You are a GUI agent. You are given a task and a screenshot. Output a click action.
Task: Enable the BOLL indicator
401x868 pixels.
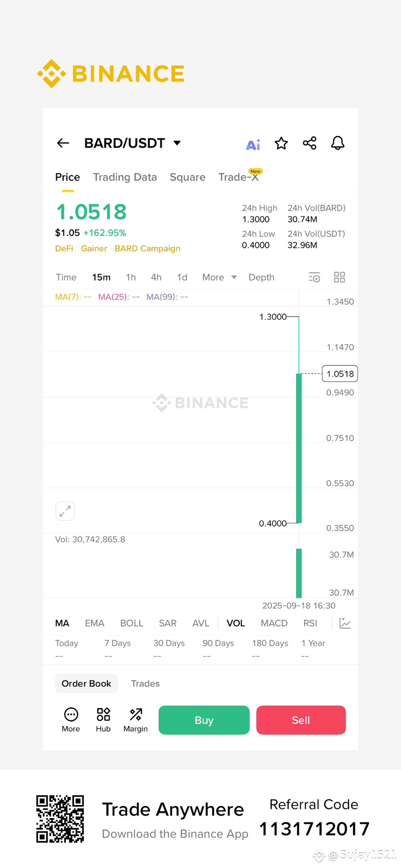(132, 623)
